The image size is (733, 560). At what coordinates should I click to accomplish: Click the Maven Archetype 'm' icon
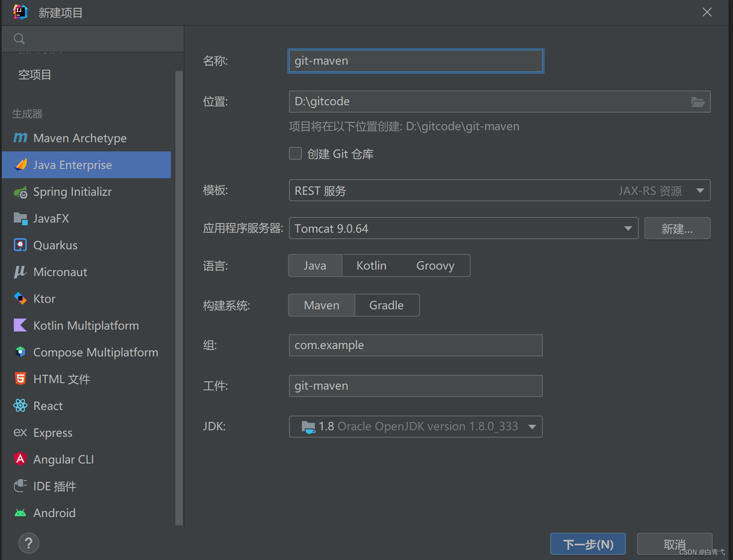tap(20, 138)
